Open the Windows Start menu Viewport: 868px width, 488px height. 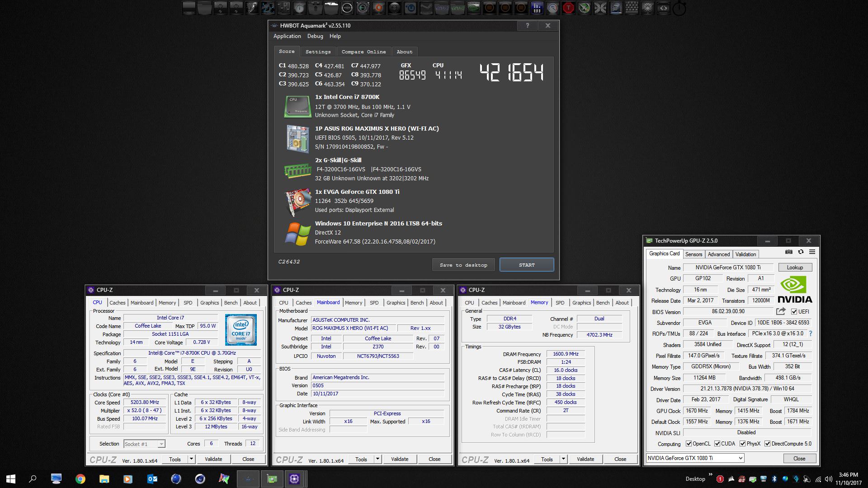pyautogui.click(x=11, y=479)
